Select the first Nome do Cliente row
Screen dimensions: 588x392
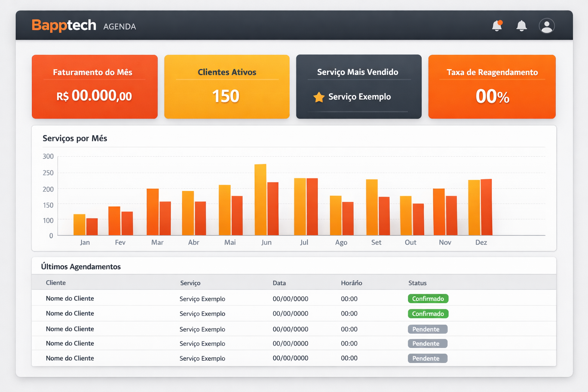pyautogui.click(x=70, y=298)
